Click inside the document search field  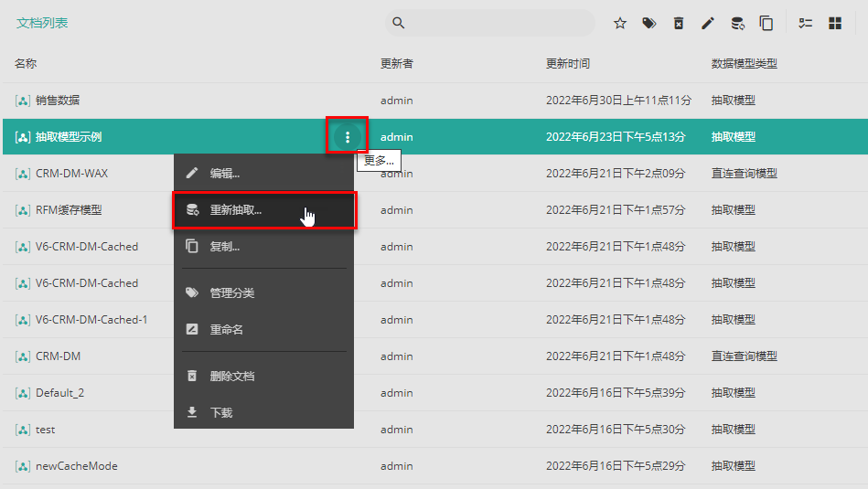[x=498, y=23]
